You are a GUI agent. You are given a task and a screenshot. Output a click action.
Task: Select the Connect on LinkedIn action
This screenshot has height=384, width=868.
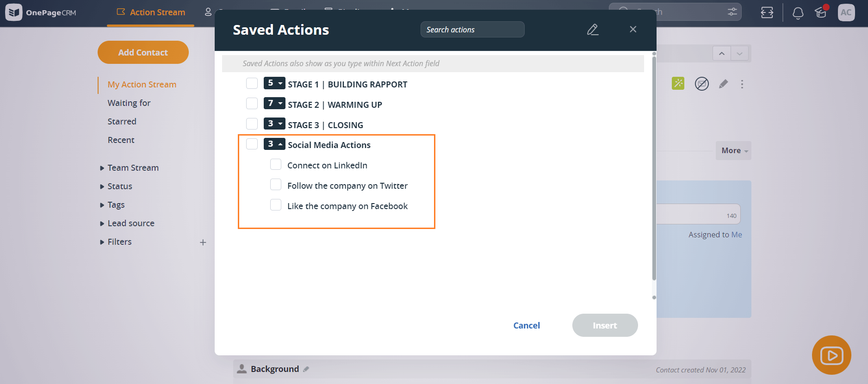tap(276, 164)
